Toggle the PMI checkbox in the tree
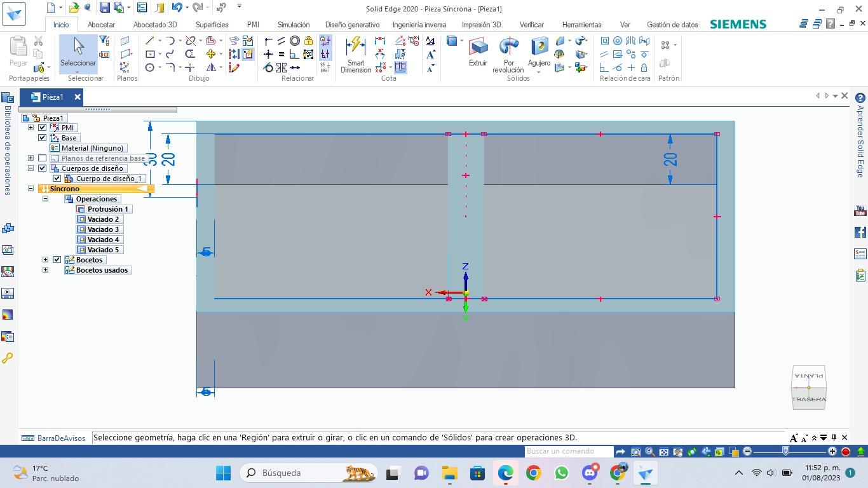 [43, 128]
